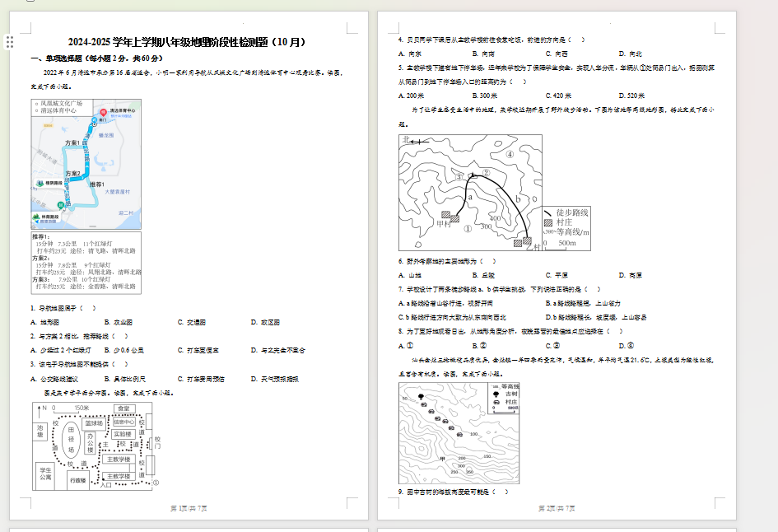Click option "D. 政区图" of question 1
Image resolution: width=778 pixels, height=532 pixels.
pyautogui.click(x=265, y=323)
